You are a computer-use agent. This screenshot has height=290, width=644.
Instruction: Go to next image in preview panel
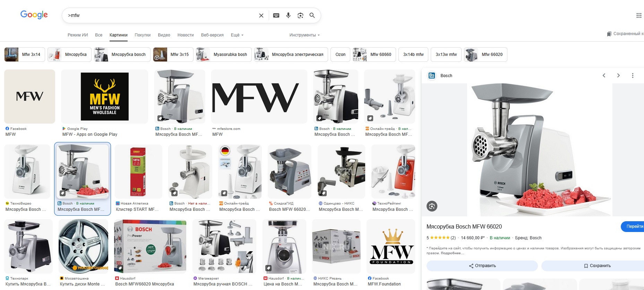click(x=618, y=75)
